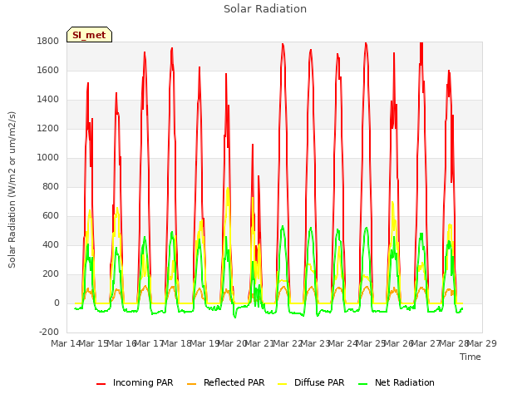Click the Mar 25 x-axis tick label

coord(372,343)
